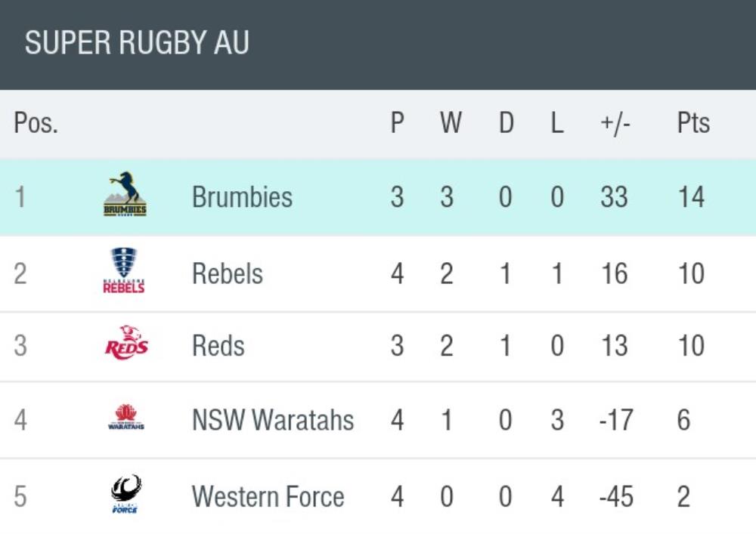Click the D draws column header

[x=506, y=124]
